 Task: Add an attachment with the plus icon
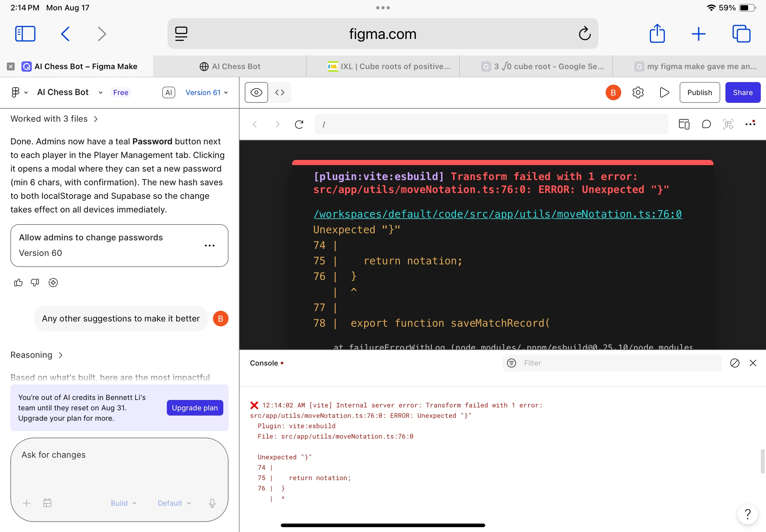27,503
